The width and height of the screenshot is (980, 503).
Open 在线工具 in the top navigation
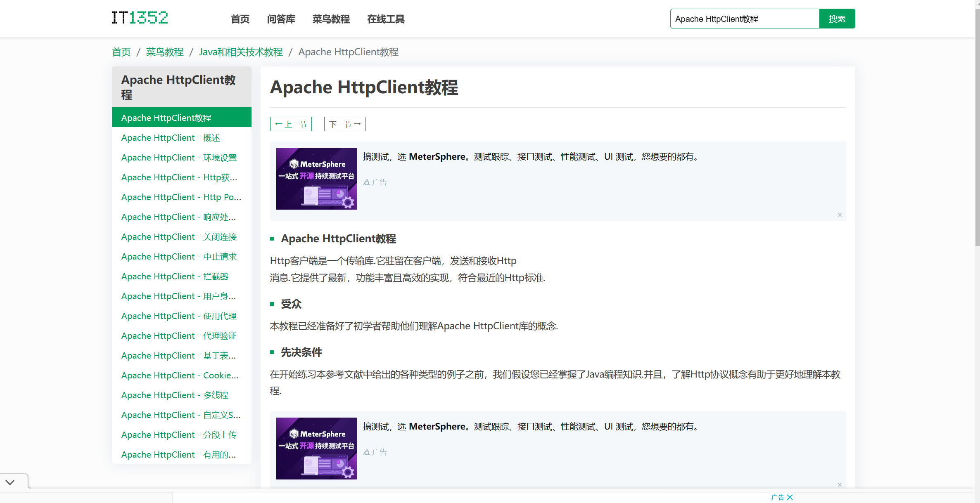386,19
